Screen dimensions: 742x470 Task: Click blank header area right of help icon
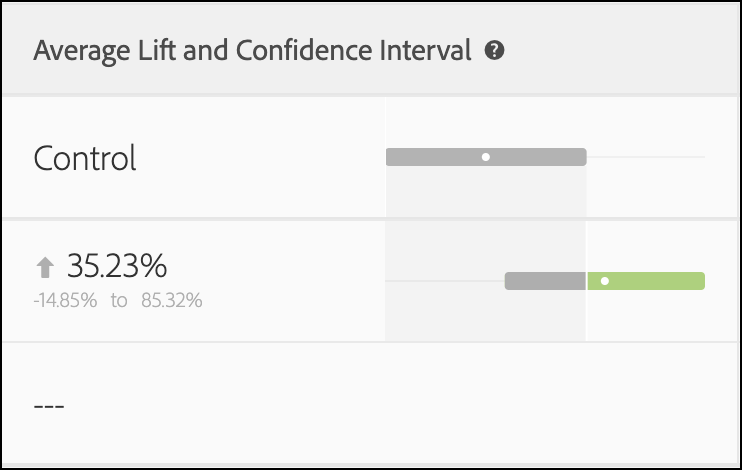[620, 50]
